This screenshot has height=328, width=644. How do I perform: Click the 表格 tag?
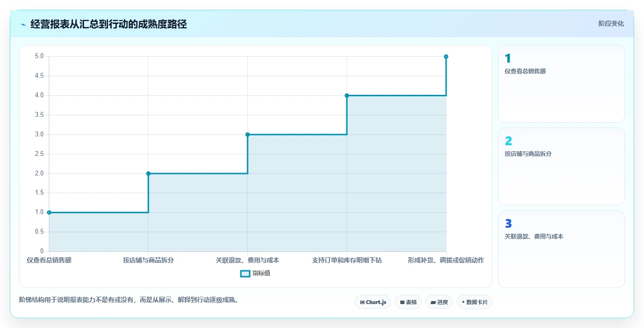pyautogui.click(x=408, y=302)
